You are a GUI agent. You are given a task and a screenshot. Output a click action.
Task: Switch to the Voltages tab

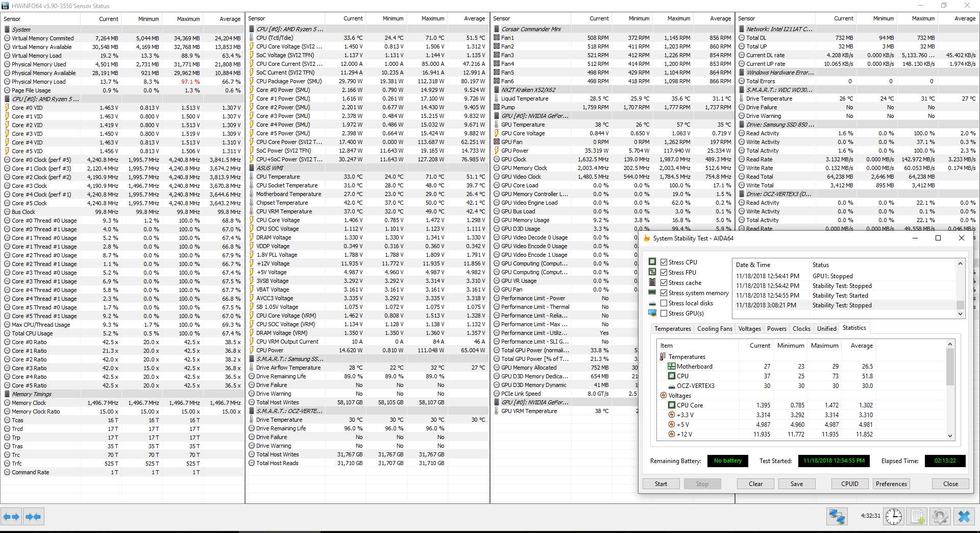pyautogui.click(x=749, y=329)
